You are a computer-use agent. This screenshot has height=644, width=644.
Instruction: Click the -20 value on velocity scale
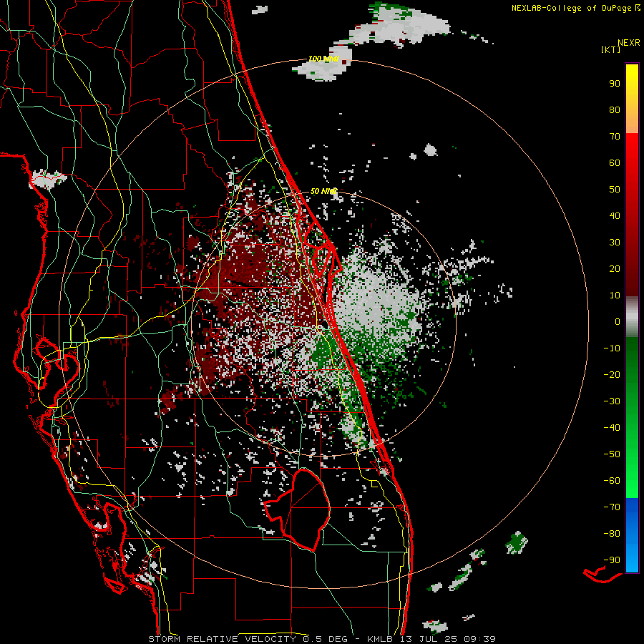(612, 374)
